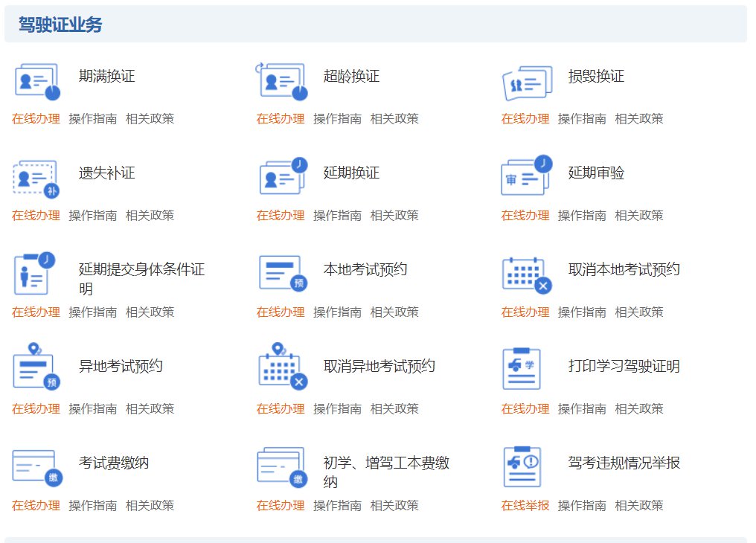This screenshot has height=543, width=756.
Task: Click 在线办理 under 本地考试预约
Action: tap(281, 312)
